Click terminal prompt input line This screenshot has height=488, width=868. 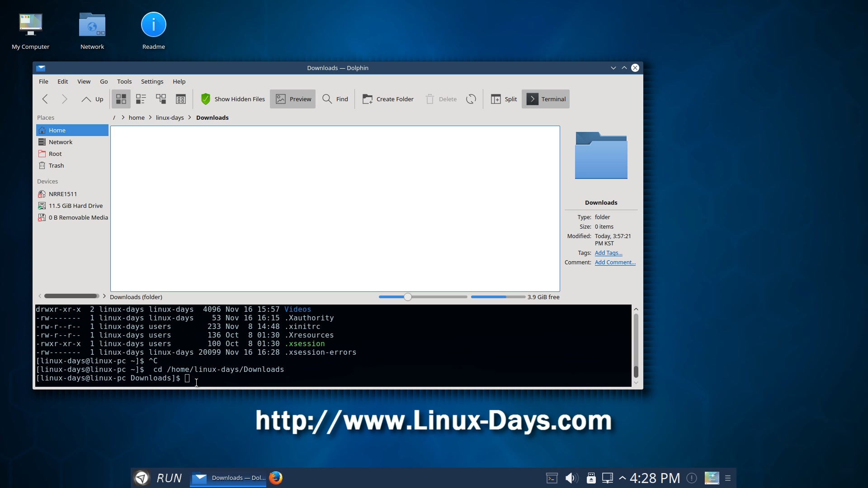click(333, 378)
